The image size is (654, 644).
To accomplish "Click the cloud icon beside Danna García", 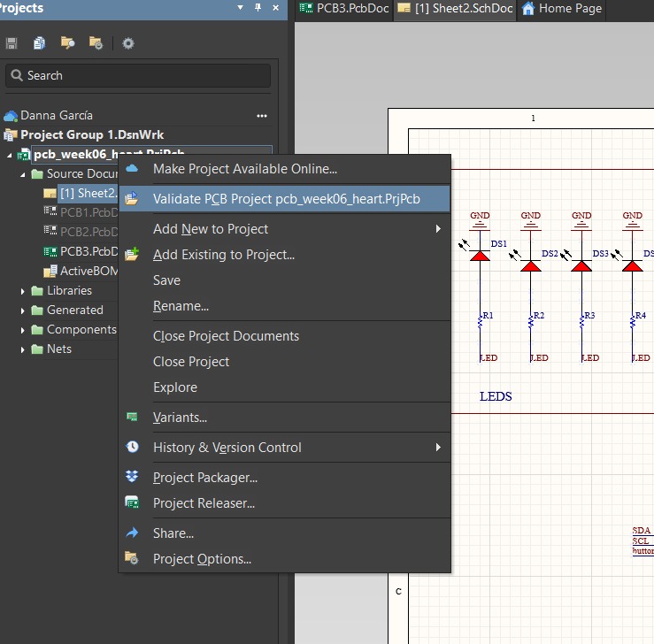I will coord(11,116).
